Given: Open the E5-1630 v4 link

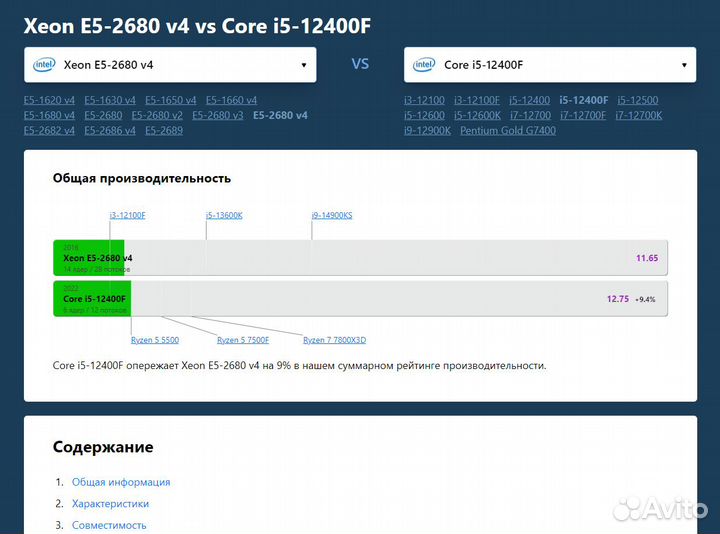Looking at the screenshot, I should 110,100.
